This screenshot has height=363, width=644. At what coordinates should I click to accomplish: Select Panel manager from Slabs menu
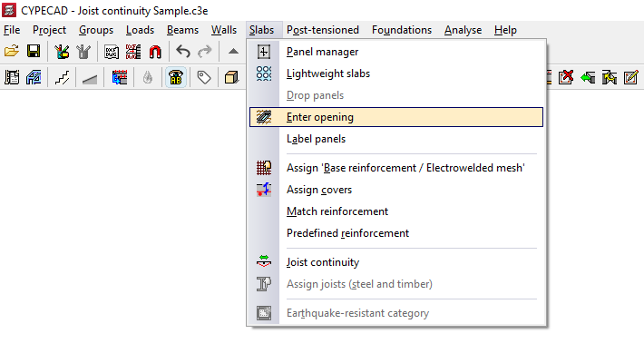[322, 52]
